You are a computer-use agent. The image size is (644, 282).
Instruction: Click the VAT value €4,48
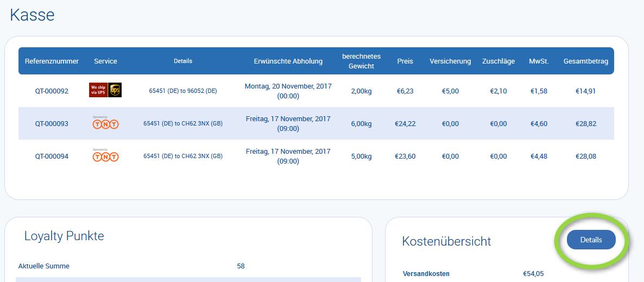(x=539, y=156)
